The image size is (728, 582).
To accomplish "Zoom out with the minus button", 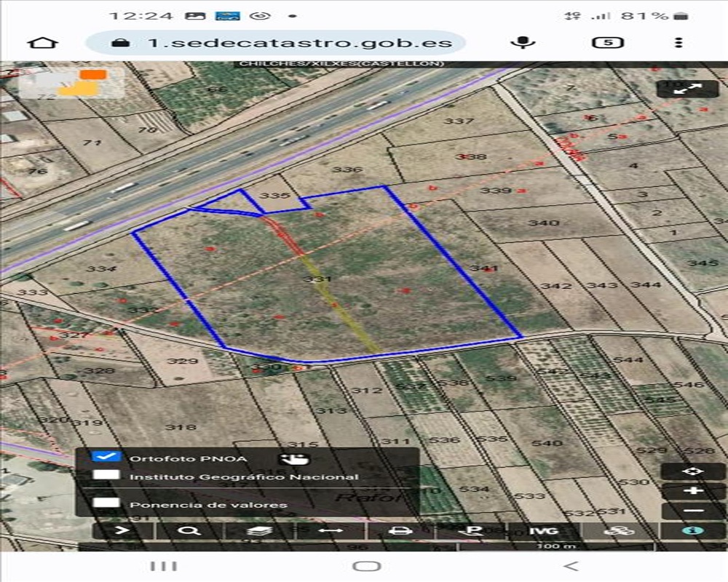I will (x=693, y=511).
